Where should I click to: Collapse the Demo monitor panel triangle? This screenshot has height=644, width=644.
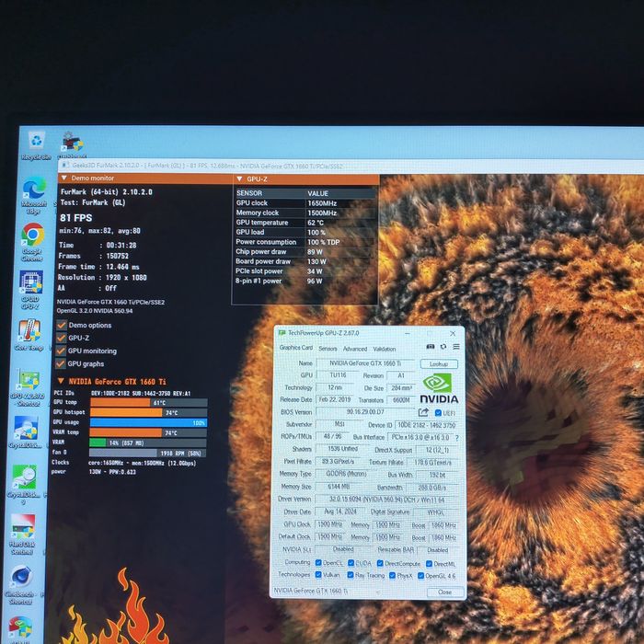(64, 178)
